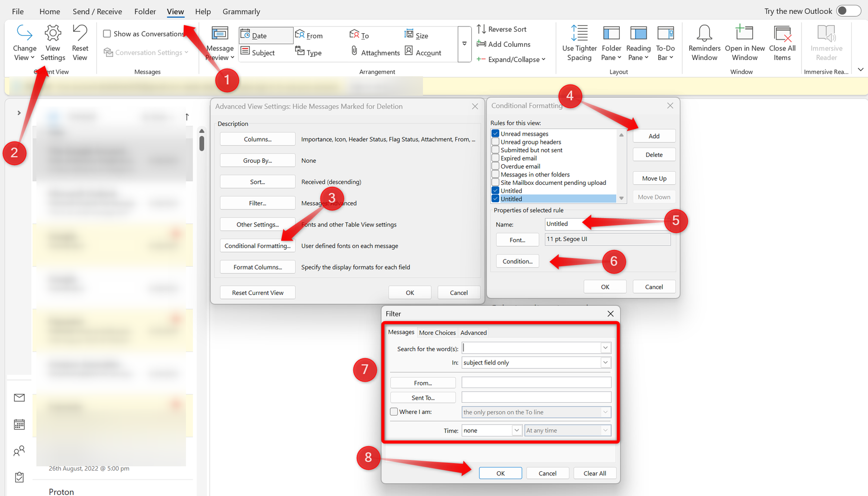Image resolution: width=868 pixels, height=496 pixels.
Task: Click Open in New Window
Action: [744, 42]
